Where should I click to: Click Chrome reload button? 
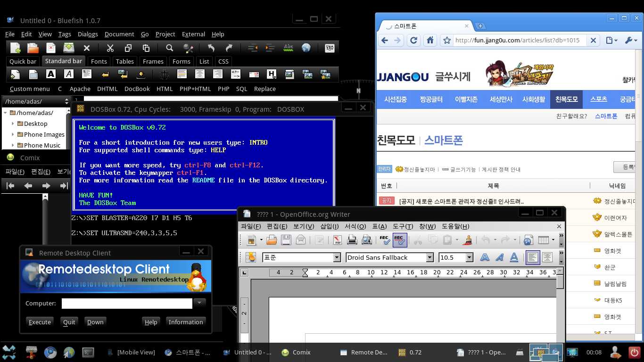(x=414, y=41)
